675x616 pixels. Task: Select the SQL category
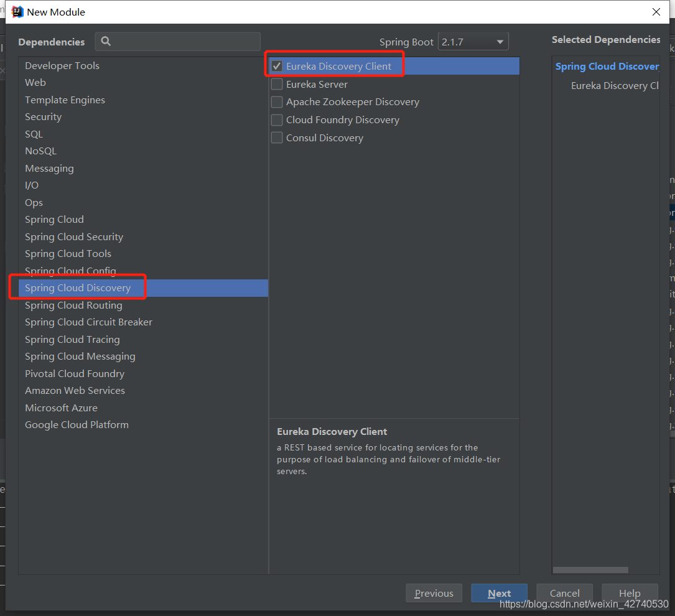click(x=143, y=134)
